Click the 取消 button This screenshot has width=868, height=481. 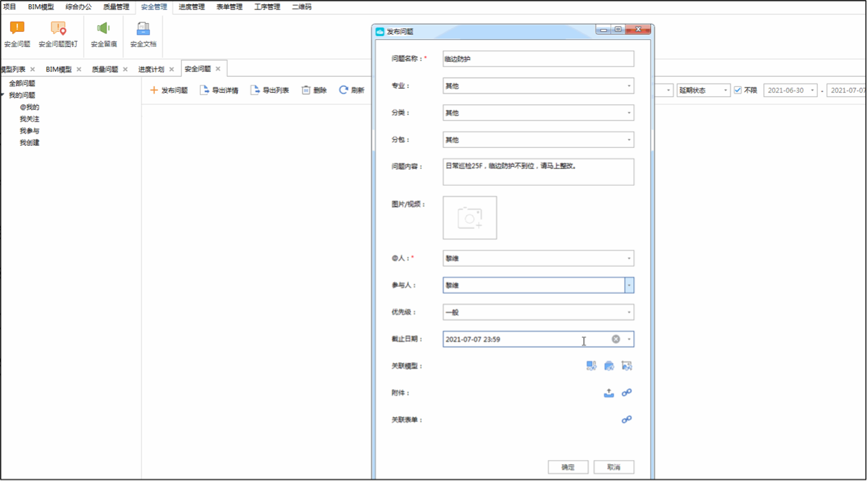(614, 467)
